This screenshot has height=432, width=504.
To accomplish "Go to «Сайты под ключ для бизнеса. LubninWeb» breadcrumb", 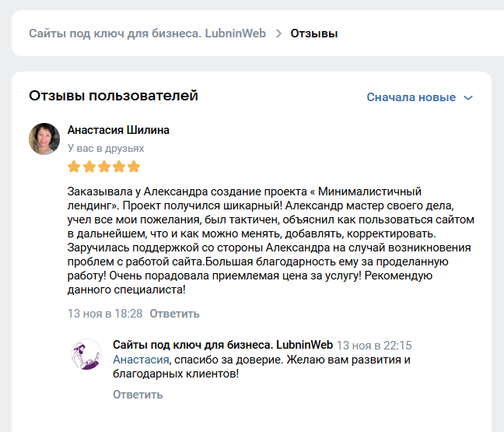I will click(147, 33).
